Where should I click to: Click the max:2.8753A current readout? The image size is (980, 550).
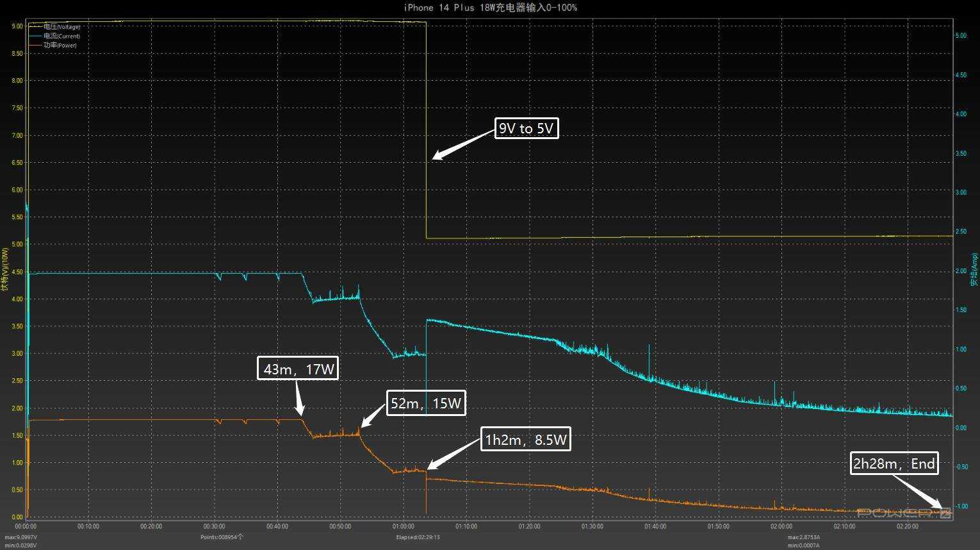(804, 537)
